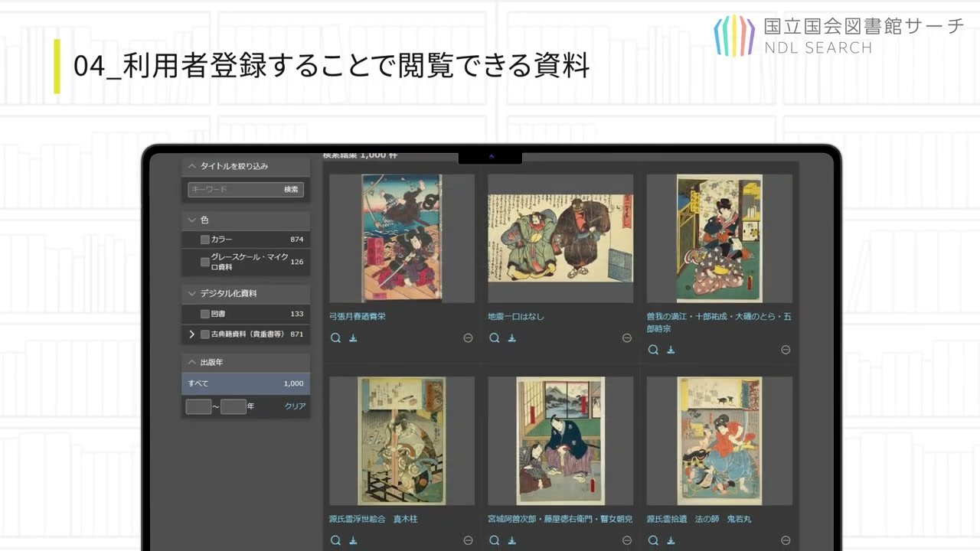Check the グレースケール・マイクロ資料 checkbox
Screen dimensions: 980x551
(204, 262)
